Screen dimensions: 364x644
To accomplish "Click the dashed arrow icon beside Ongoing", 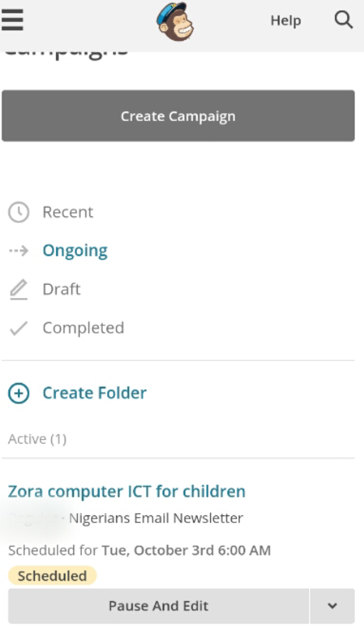I will (x=19, y=251).
